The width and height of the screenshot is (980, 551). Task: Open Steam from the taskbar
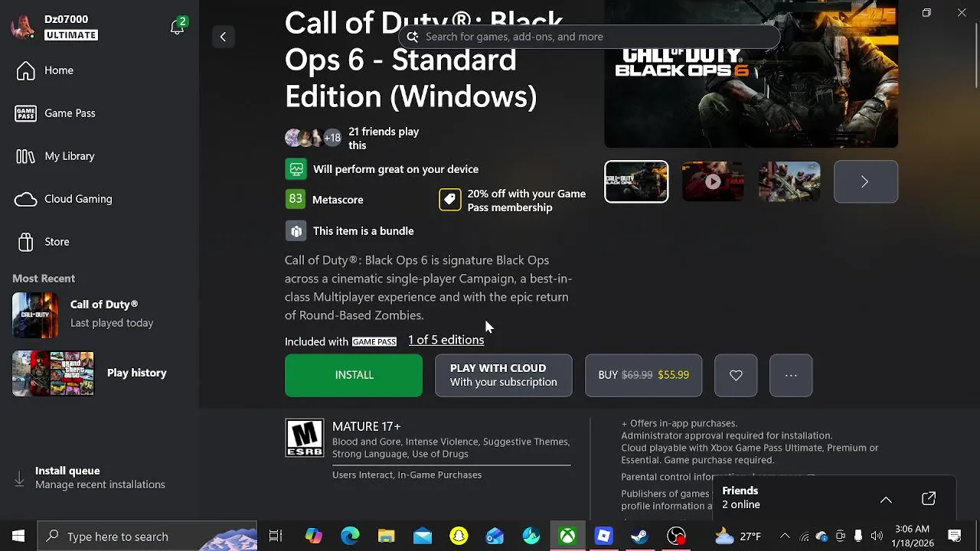tap(640, 536)
